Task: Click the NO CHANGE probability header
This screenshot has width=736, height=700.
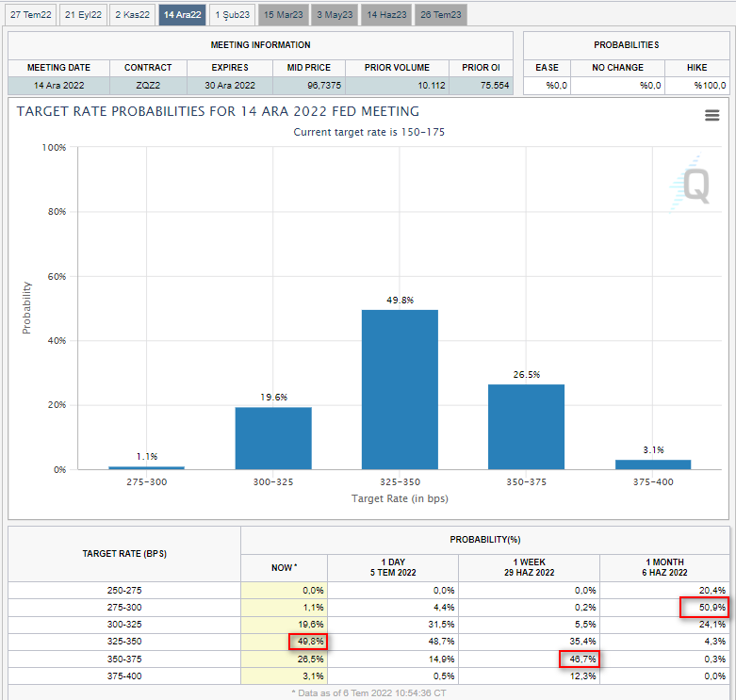Action: (x=617, y=68)
